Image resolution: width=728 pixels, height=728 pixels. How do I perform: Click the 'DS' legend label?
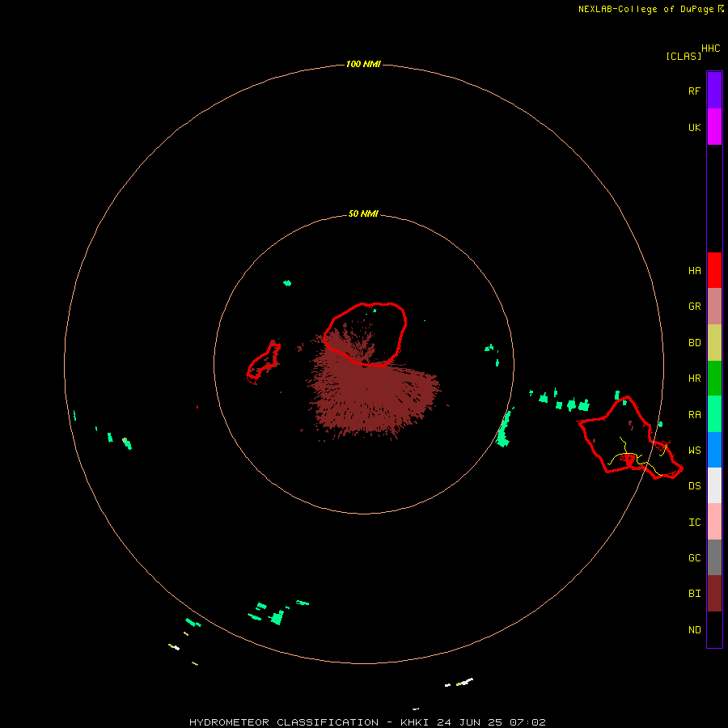[x=694, y=486]
